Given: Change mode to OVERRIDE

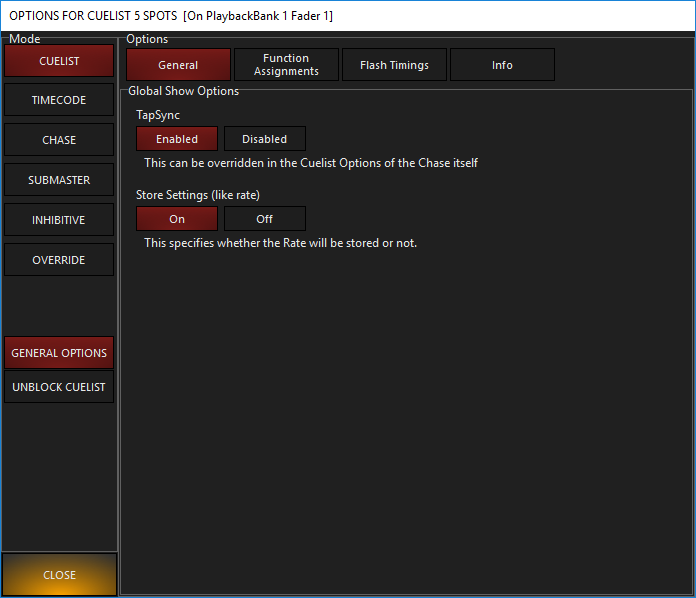Looking at the screenshot, I should coord(59,260).
